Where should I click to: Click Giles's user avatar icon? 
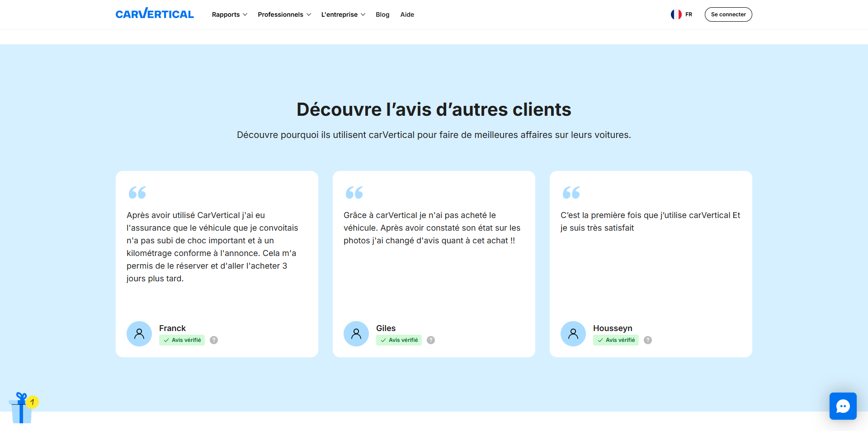click(x=356, y=334)
